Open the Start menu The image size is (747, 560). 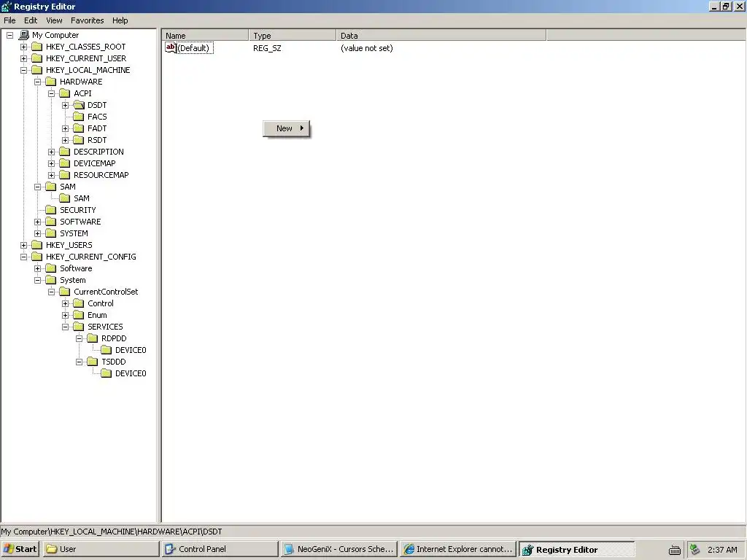[x=20, y=549]
